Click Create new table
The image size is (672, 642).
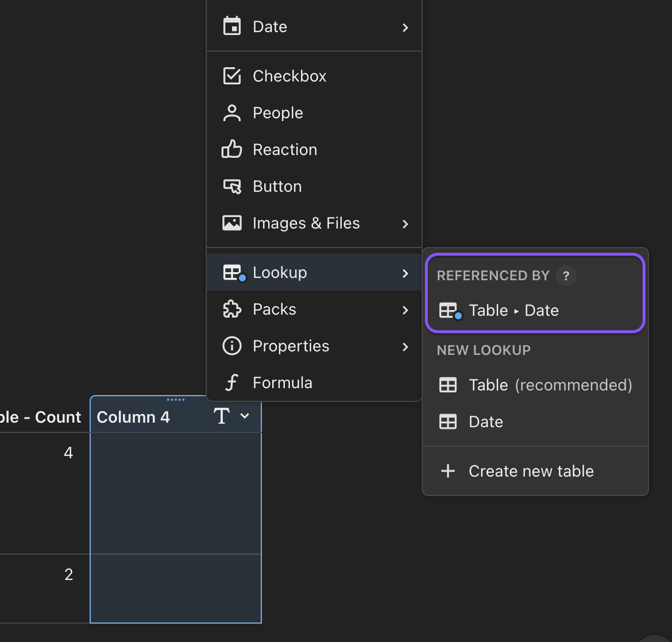click(x=531, y=471)
